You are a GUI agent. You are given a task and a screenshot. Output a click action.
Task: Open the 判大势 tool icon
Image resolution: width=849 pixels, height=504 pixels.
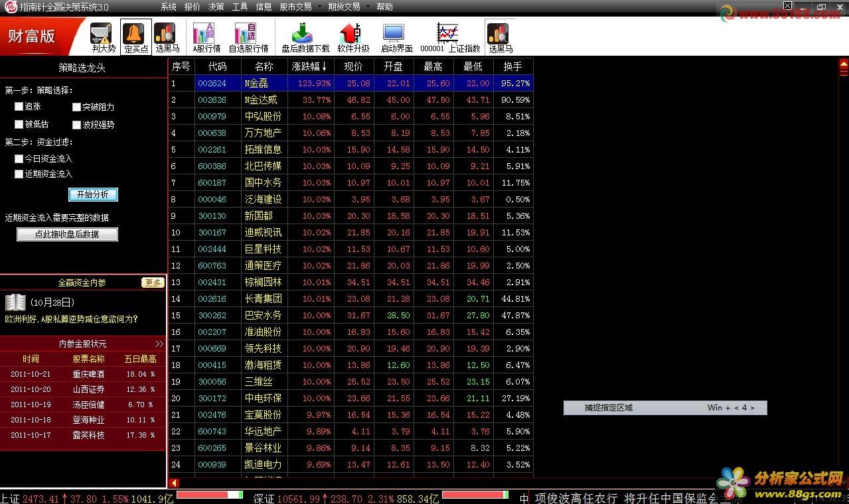(103, 37)
